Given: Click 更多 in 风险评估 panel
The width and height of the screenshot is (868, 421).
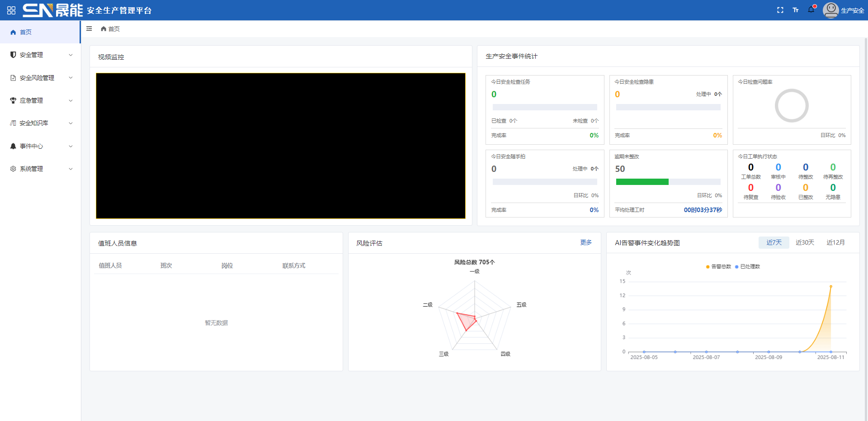Looking at the screenshot, I should (586, 242).
